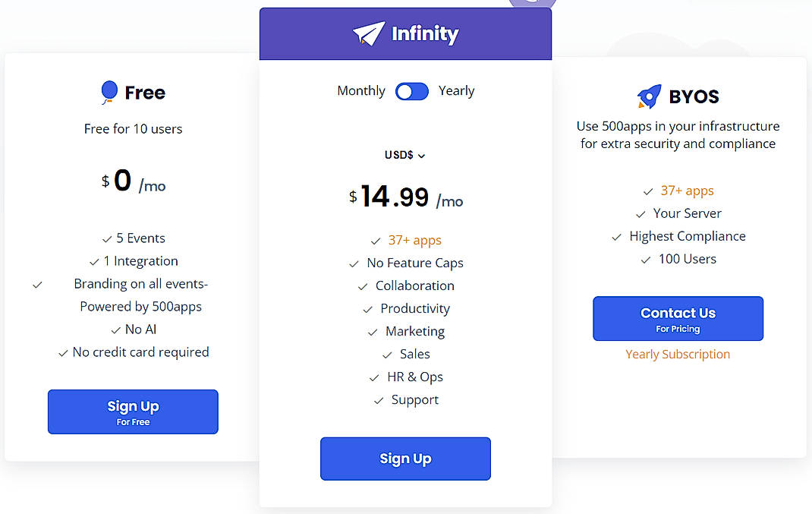Click Sign Up at bottom of Infinity plan
The height and width of the screenshot is (514, 812).
pyautogui.click(x=405, y=459)
